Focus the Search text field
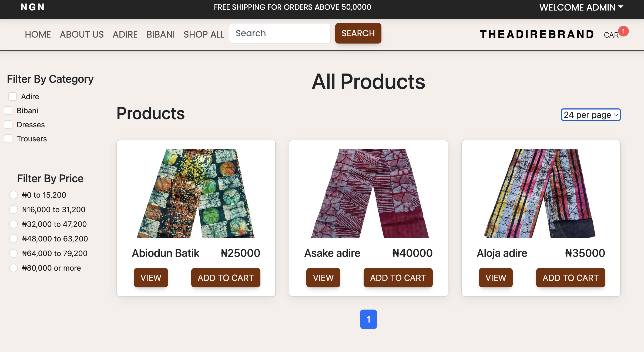This screenshot has height=352, width=644. [x=280, y=33]
